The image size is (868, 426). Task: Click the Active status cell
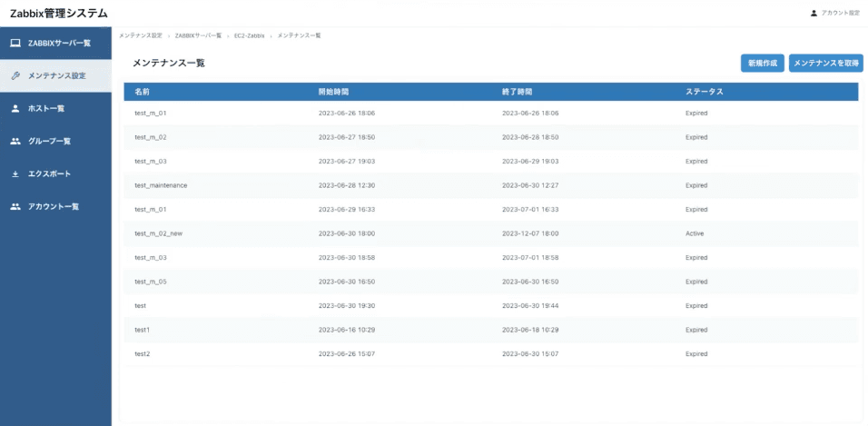(x=695, y=233)
